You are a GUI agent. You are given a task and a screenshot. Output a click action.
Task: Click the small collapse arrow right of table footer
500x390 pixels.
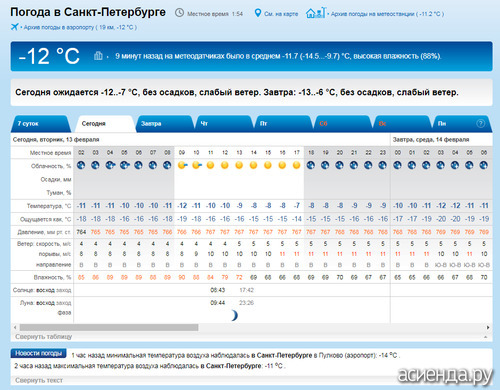(485, 337)
